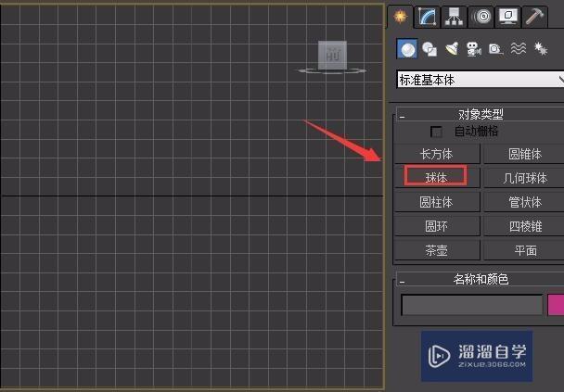The height and width of the screenshot is (392, 564).
Task: Click the 圆环 torus button
Action: pyautogui.click(x=437, y=226)
